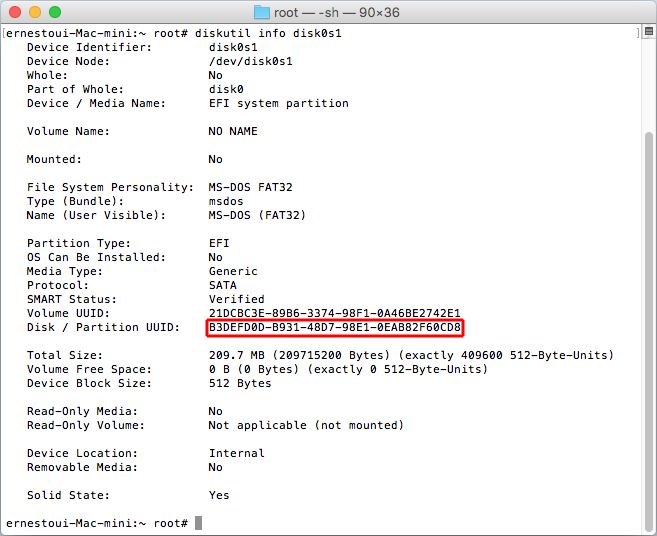The image size is (657, 536).
Task: Click the 'OS Can Be Installed:' label
Action: point(96,257)
